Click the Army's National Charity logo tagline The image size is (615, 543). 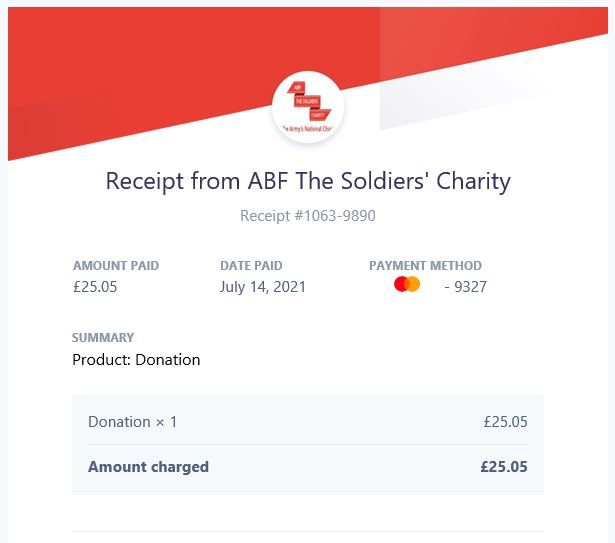308,129
